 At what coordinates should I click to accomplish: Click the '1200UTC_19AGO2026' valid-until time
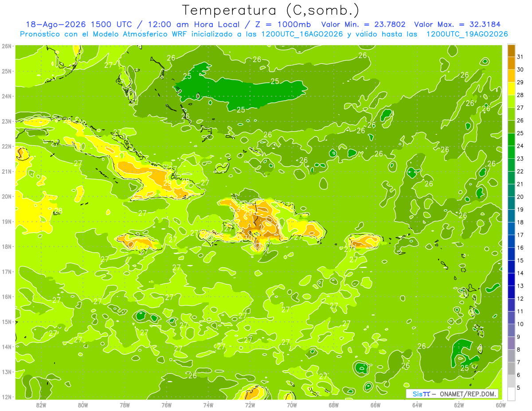[x=467, y=34]
